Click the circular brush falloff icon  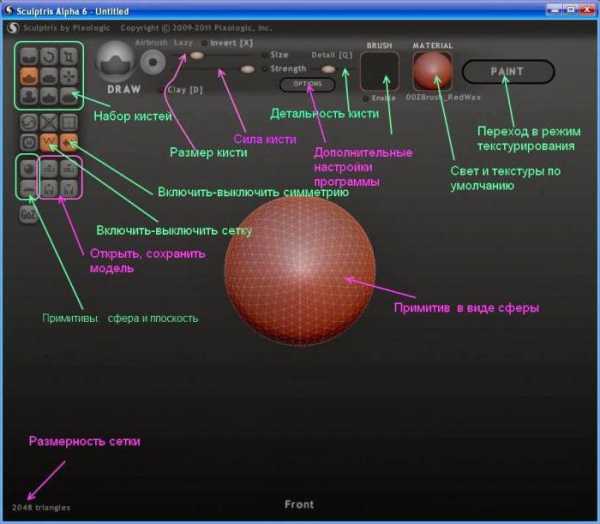(152, 62)
